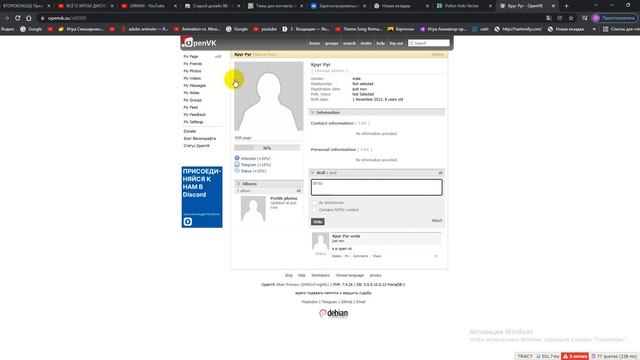
Task: Switch to the Python Anki Vector tab
Action: click(464, 6)
